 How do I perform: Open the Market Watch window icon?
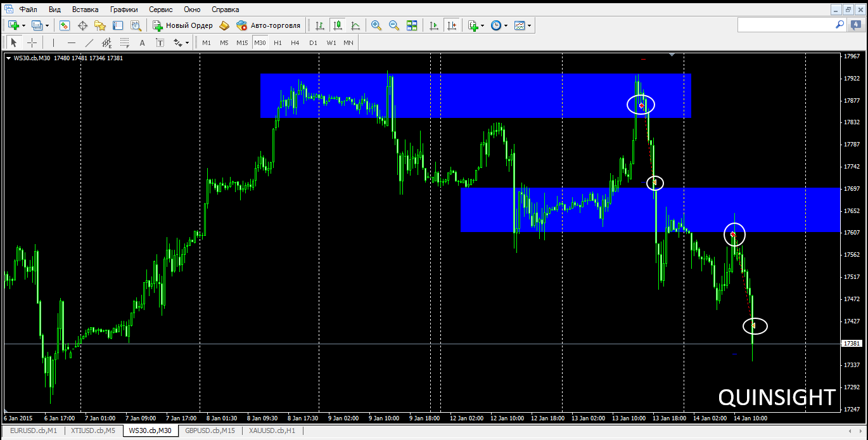pyautogui.click(x=65, y=25)
